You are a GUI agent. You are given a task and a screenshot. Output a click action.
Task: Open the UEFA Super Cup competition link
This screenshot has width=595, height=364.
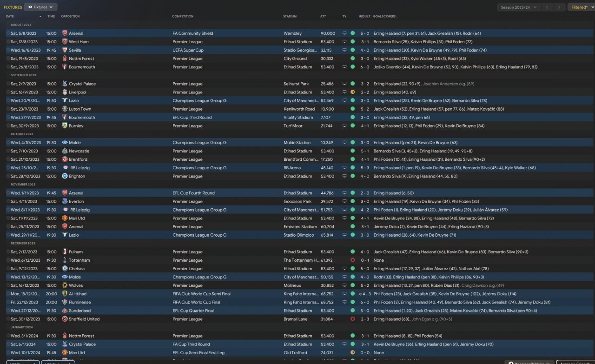click(188, 50)
